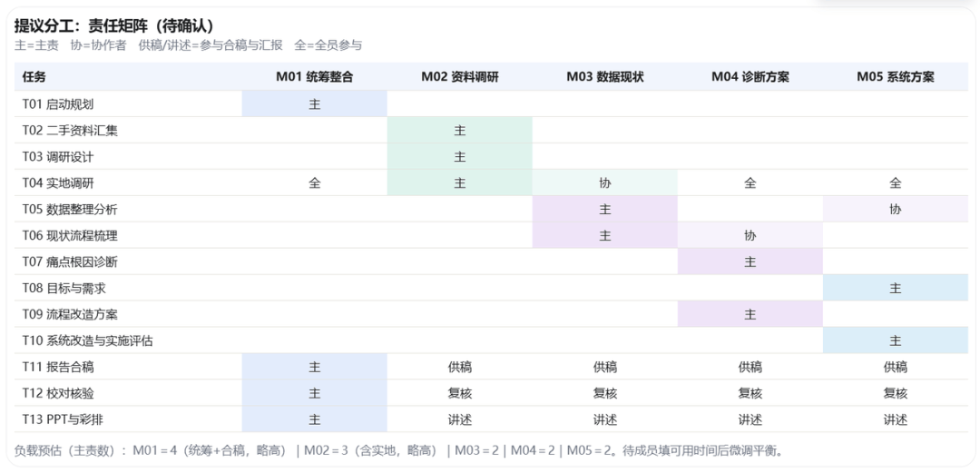This screenshot has width=980, height=473.
Task: Select the T02 二手资料汇集 row label
Action: click(70, 131)
